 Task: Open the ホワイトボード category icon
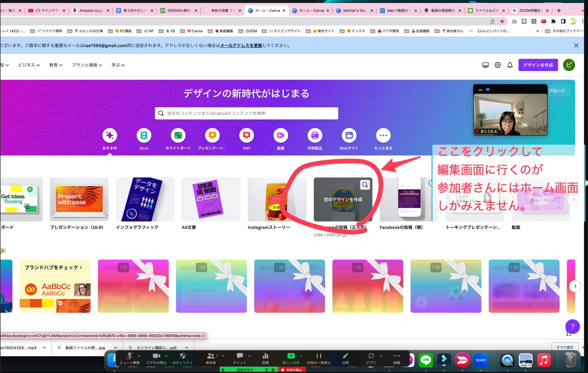pos(178,135)
